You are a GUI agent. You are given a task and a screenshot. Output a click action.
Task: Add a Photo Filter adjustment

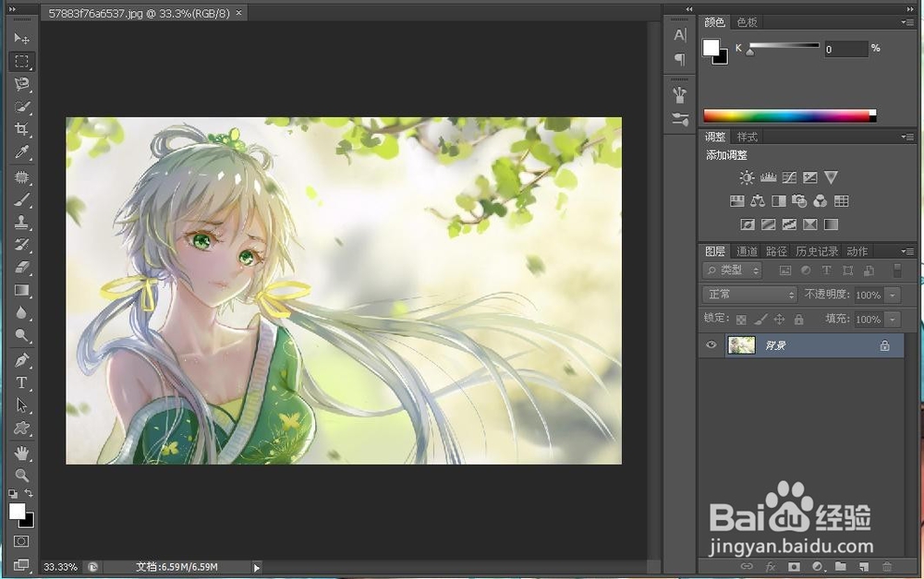[x=799, y=201]
